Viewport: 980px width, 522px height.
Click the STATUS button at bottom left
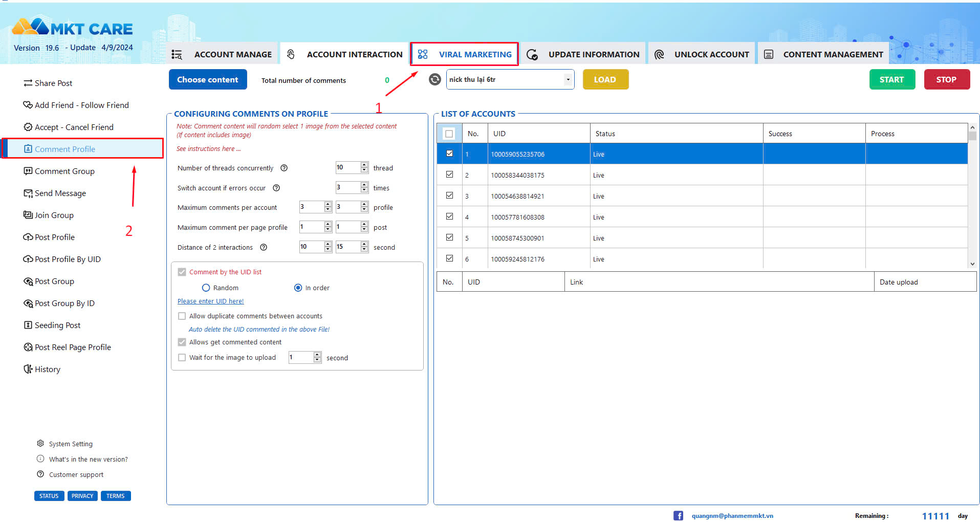(x=49, y=496)
